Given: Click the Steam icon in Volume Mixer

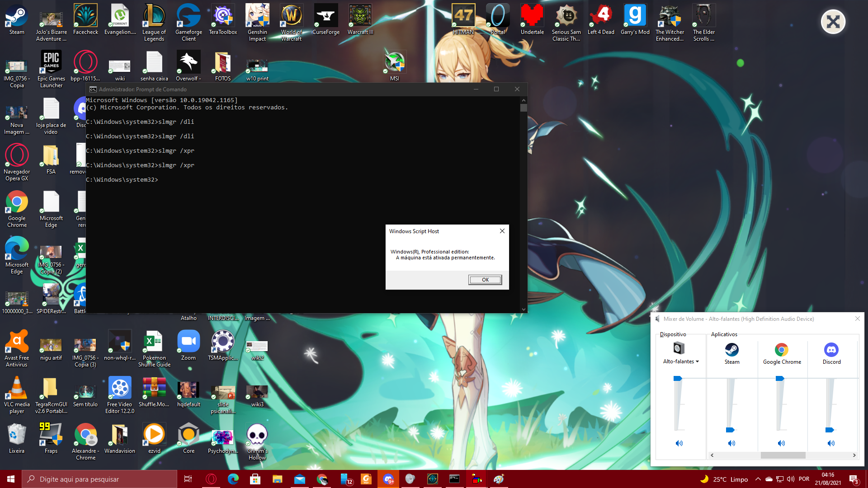Looking at the screenshot, I should pos(731,350).
